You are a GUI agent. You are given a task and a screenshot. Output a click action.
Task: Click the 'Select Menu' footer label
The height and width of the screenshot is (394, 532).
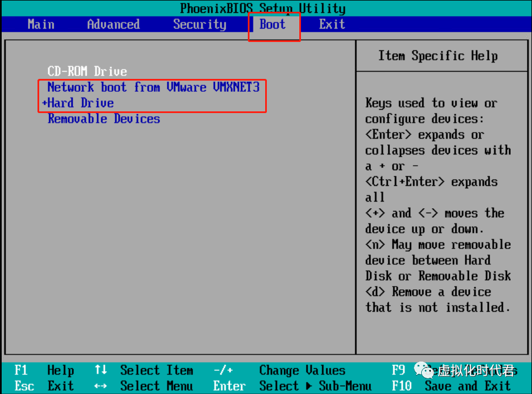pos(157,386)
